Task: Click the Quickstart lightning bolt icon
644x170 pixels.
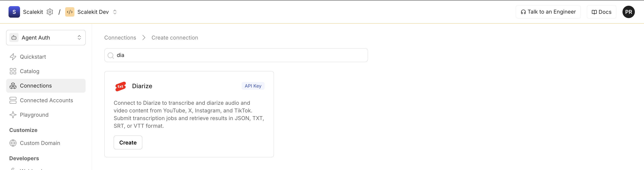Action: (x=13, y=57)
